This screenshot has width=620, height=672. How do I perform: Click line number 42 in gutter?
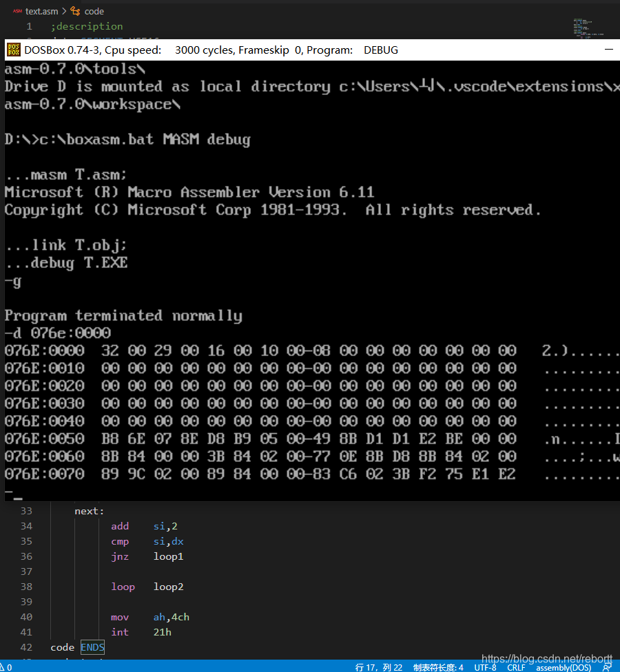(x=26, y=647)
